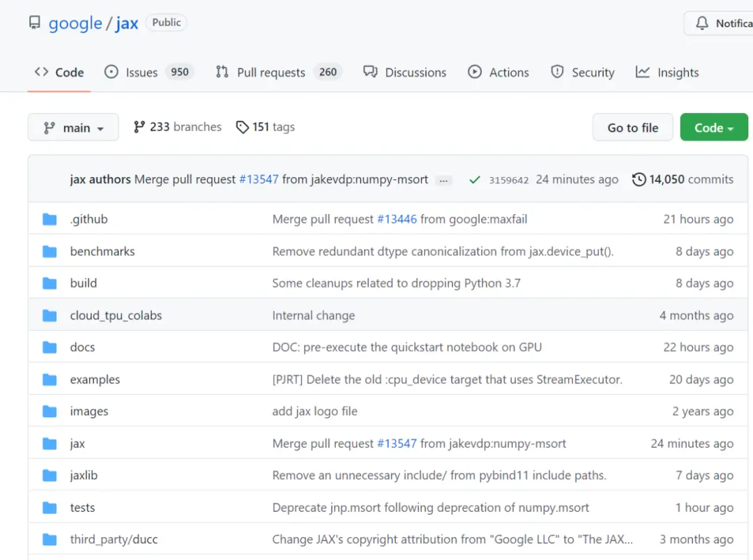Open the main branch selector dropdown
The height and width of the screenshot is (560, 753).
[73, 128]
